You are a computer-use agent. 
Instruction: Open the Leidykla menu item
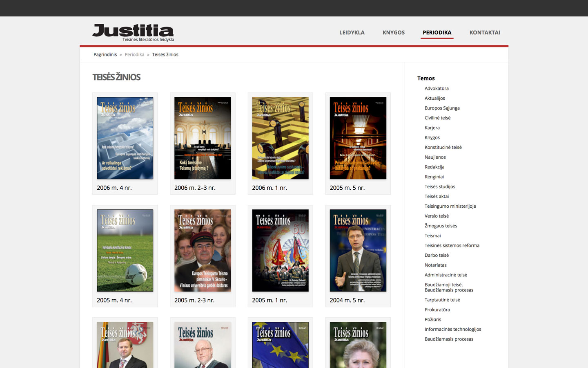[352, 33]
